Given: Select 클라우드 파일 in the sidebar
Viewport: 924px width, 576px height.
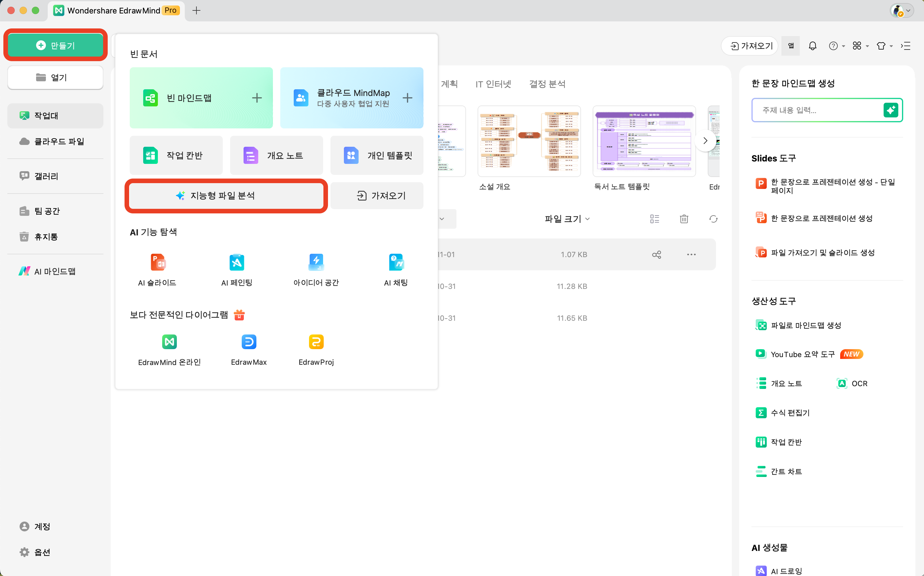Looking at the screenshot, I should [59, 141].
